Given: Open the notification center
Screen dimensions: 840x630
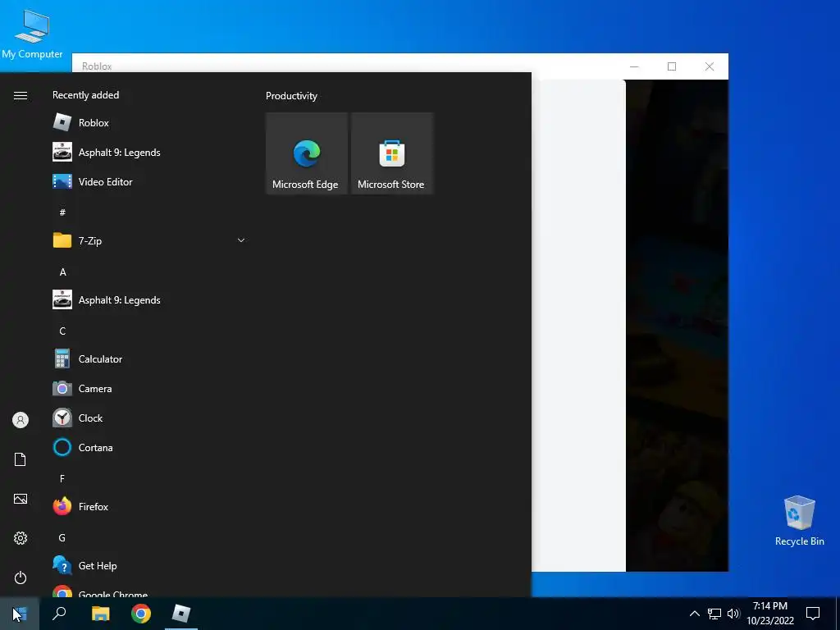Looking at the screenshot, I should coord(813,614).
